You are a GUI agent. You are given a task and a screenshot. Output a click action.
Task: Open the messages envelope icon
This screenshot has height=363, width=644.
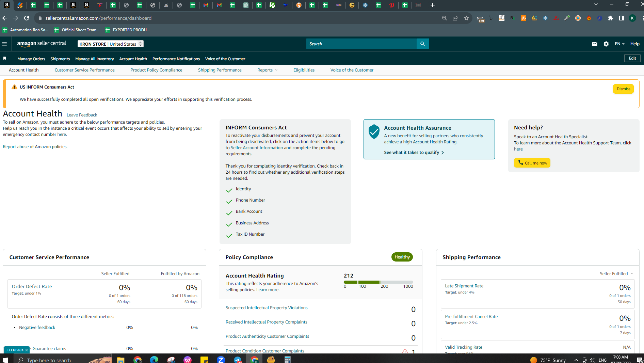point(594,44)
